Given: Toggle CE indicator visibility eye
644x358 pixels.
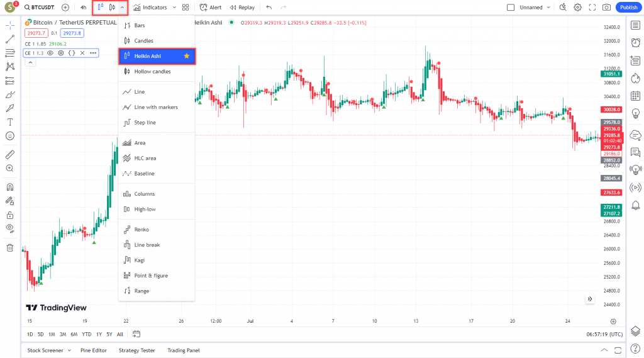Looking at the screenshot, I should pos(50,53).
